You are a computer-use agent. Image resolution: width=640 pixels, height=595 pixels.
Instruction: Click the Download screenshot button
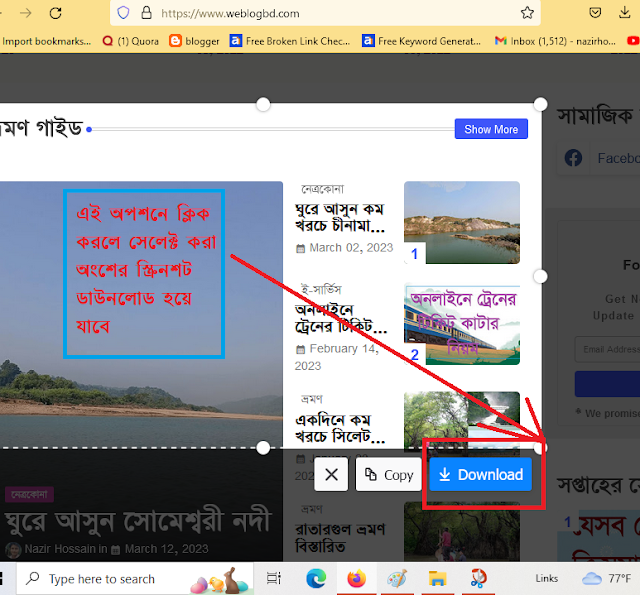tap(480, 474)
